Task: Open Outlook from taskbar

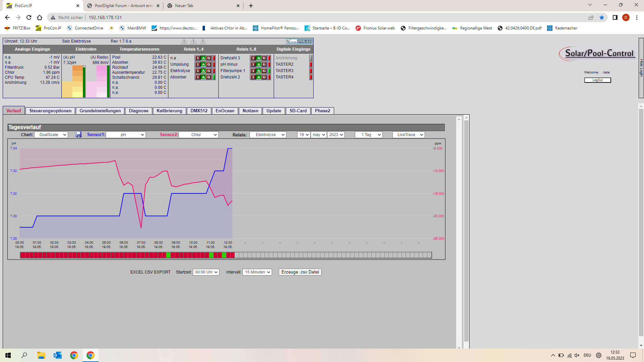Action: tap(58, 355)
